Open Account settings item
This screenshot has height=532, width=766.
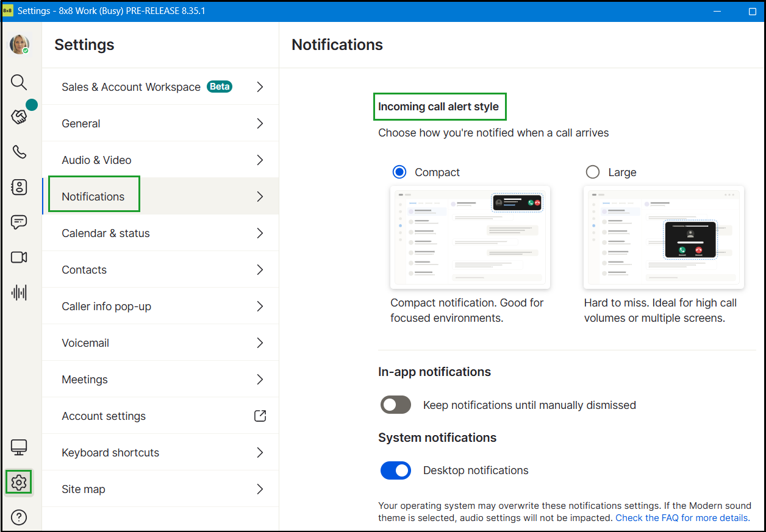(x=160, y=416)
